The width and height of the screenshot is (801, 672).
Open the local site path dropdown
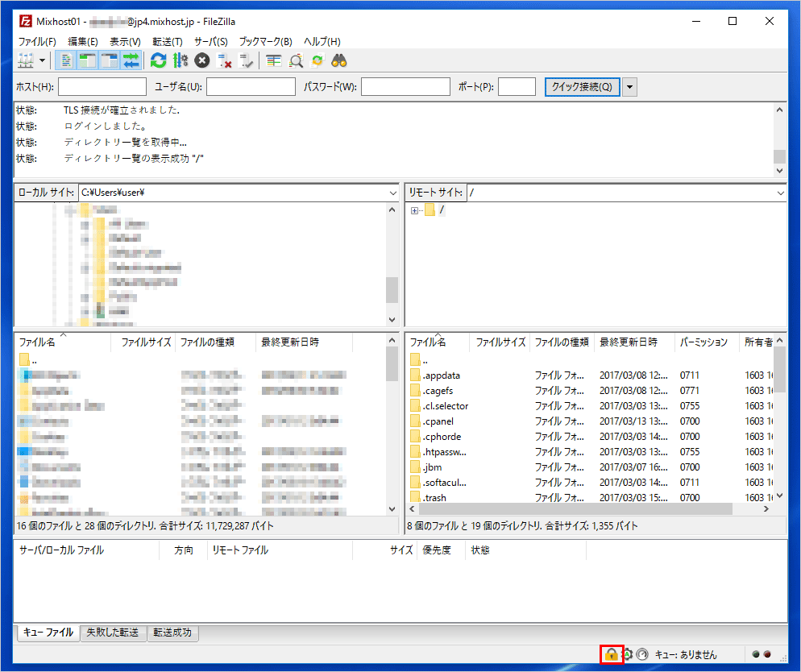[392, 193]
